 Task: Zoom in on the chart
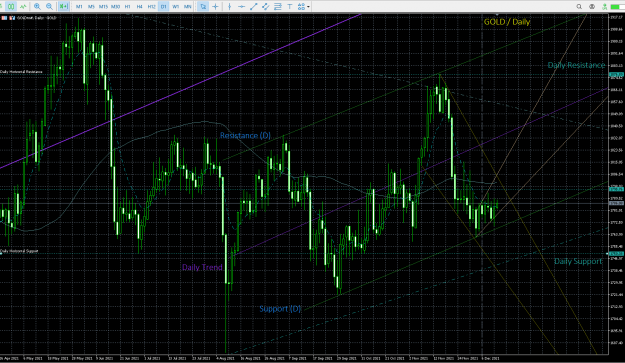coord(37,6)
